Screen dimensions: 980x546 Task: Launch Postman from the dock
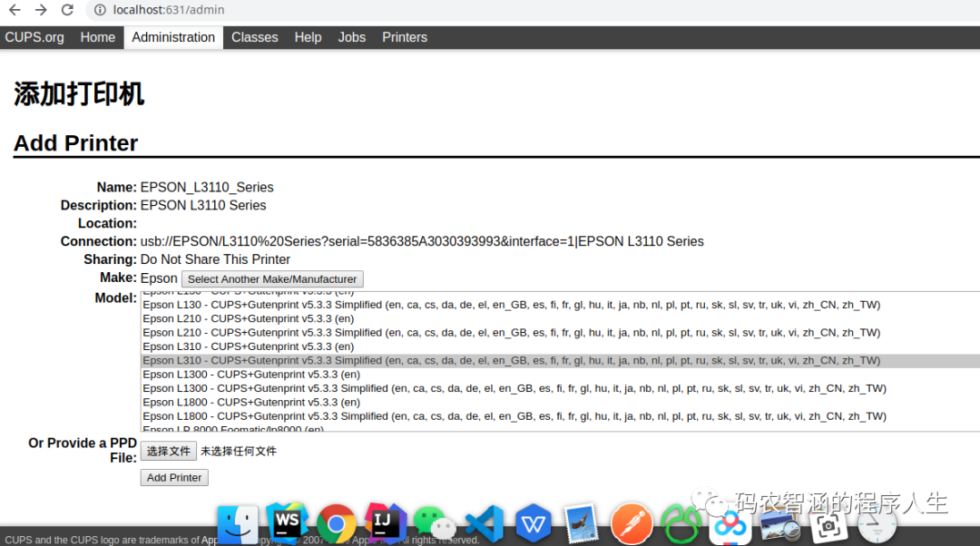coord(632,523)
